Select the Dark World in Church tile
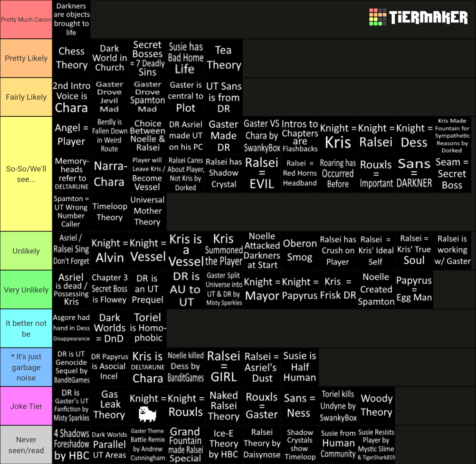Screen dimensions: 476x464 click(109, 58)
